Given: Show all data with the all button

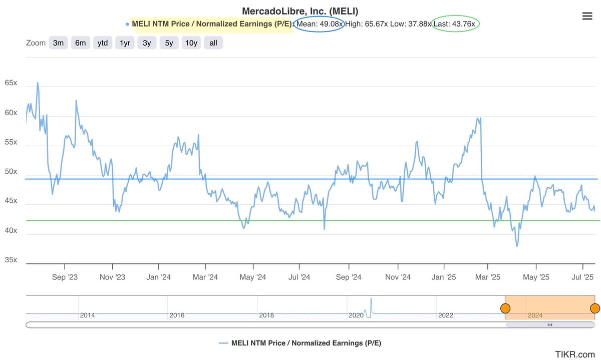Looking at the screenshot, I should coord(213,43).
